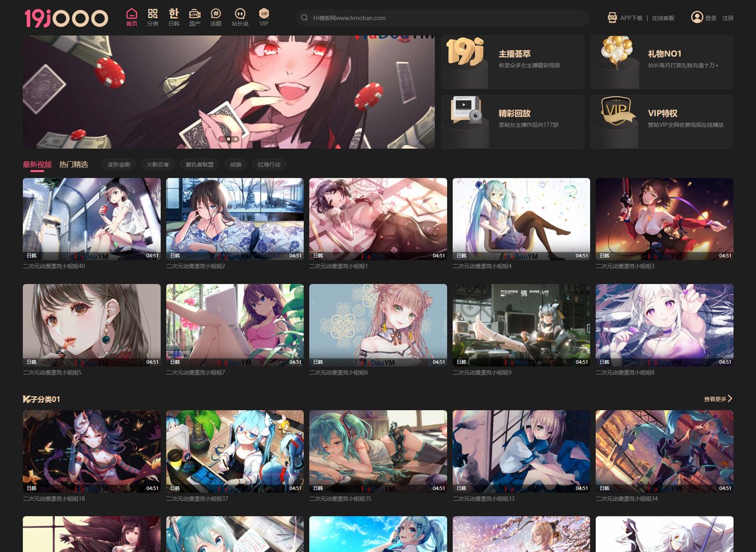Open thumbnail for 二次元动漫漂亮小姐姐40
This screenshot has width=756, height=552.
[91, 219]
